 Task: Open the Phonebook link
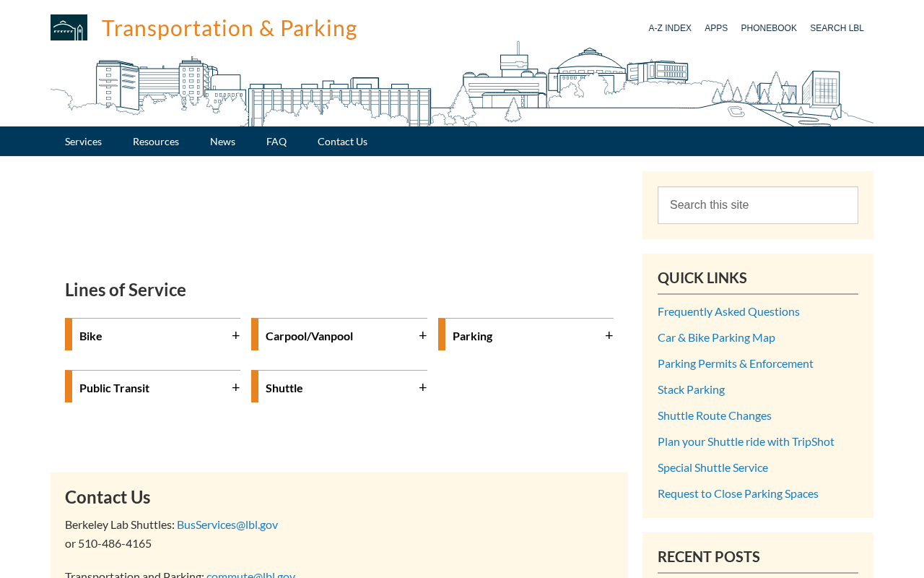click(x=769, y=28)
